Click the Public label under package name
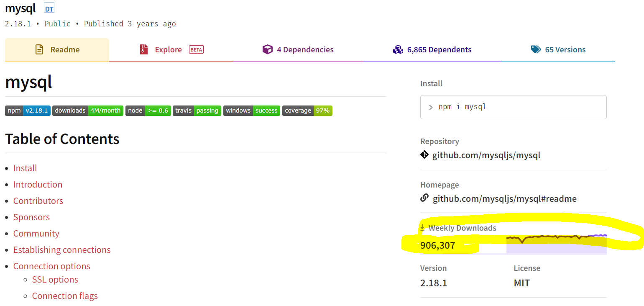The width and height of the screenshot is (644, 306). [58, 24]
